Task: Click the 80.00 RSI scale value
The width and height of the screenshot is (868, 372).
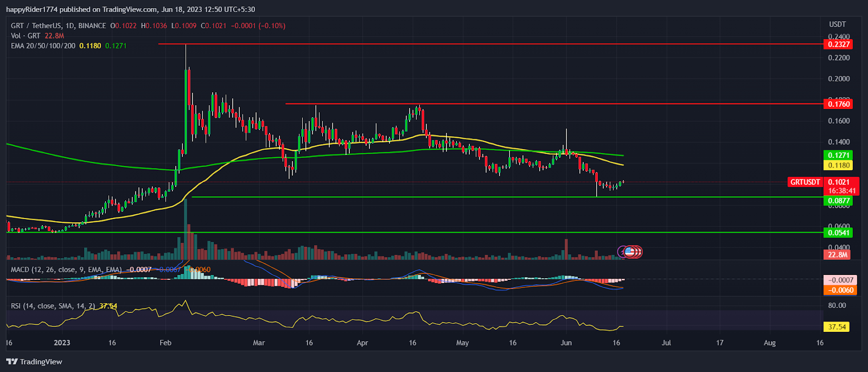Action: click(837, 305)
